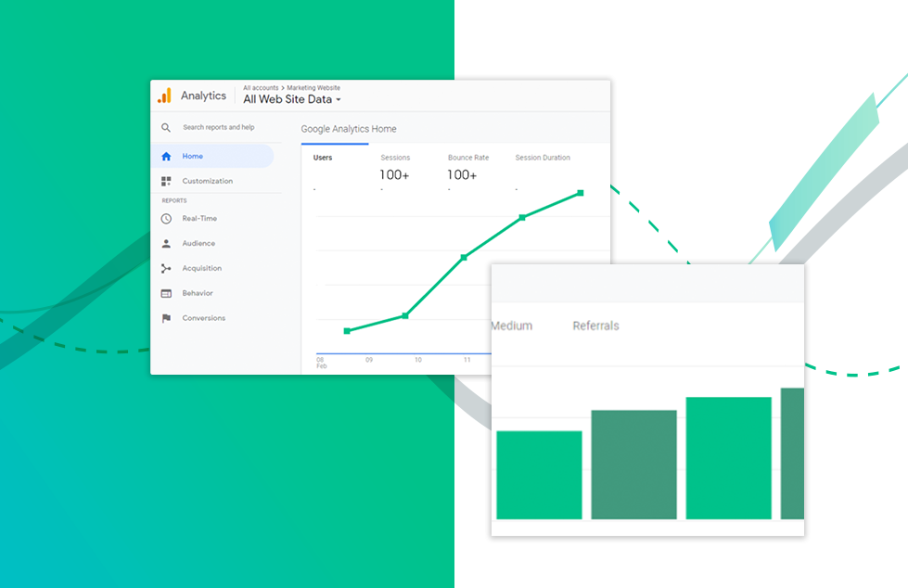
Task: Click the 100+ value under Sessions
Action: (x=394, y=175)
